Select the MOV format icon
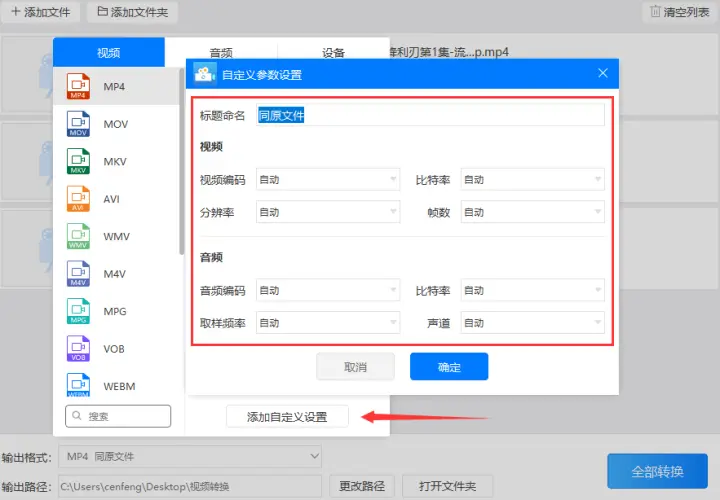This screenshot has width=720, height=500. (x=78, y=124)
